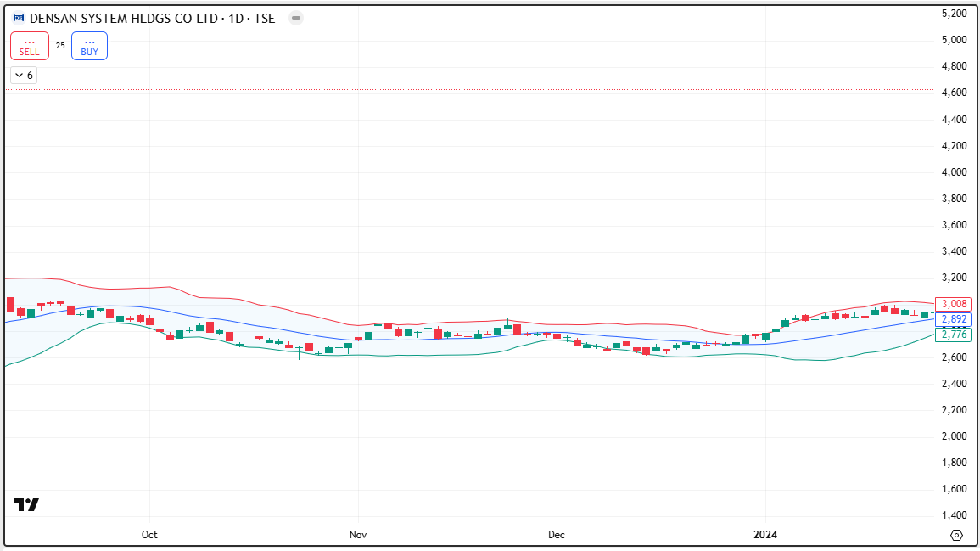The width and height of the screenshot is (980, 551).
Task: Click the Dec label on the time axis
Action: pyautogui.click(x=557, y=535)
